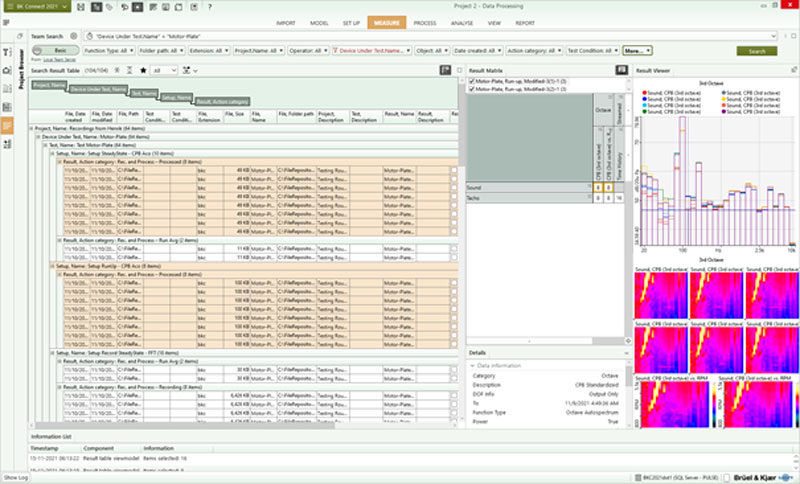Click the More... filters button
This screenshot has width=800, height=484.
637,50
